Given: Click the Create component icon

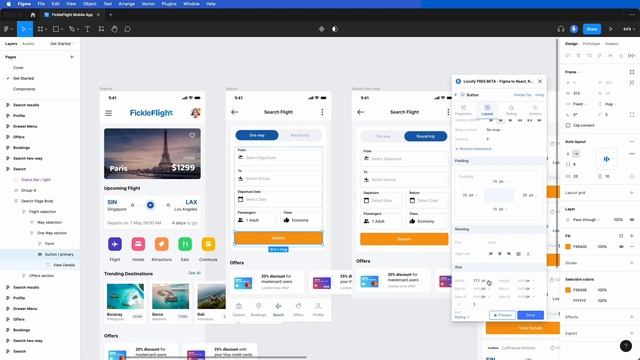Looking at the screenshot, I should click(322, 29).
